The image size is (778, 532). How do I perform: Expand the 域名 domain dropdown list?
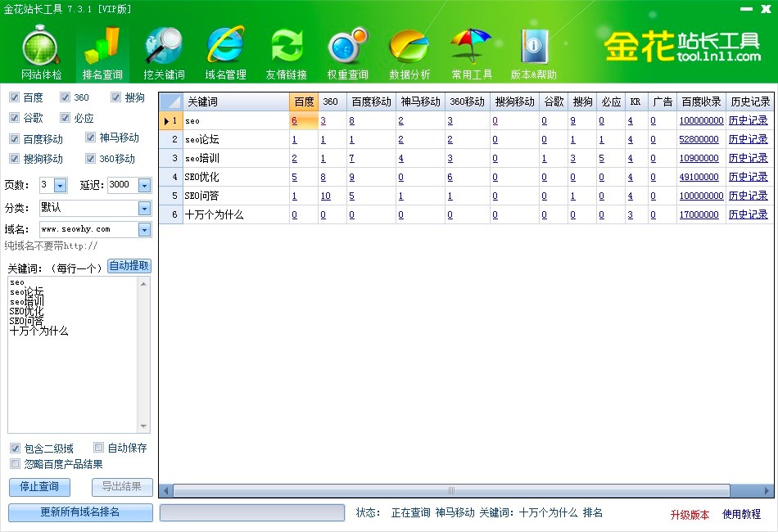point(144,230)
